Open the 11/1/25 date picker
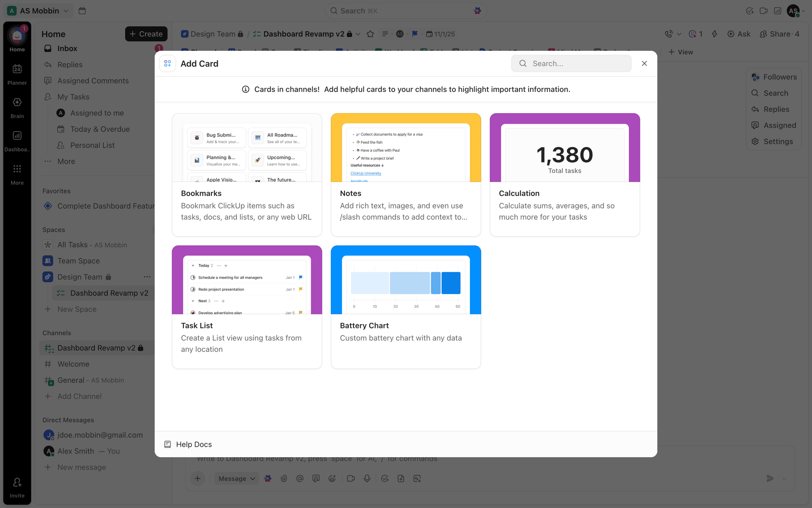This screenshot has width=812, height=508. [440, 34]
